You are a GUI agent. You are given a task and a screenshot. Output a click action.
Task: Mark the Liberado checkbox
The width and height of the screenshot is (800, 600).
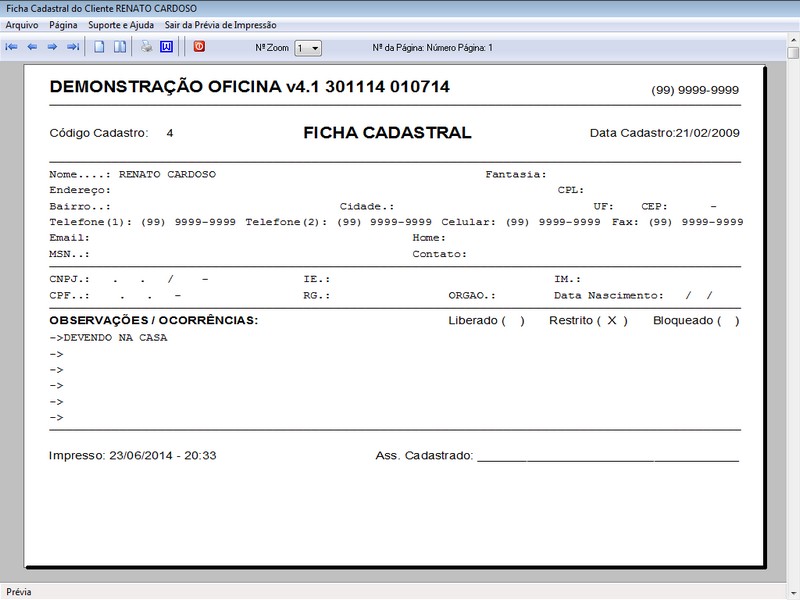point(511,318)
